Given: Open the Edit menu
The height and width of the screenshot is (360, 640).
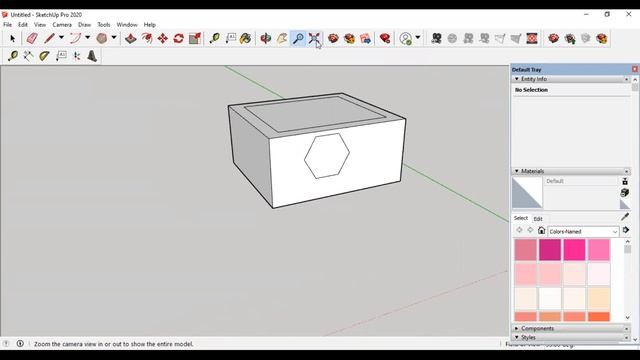Looking at the screenshot, I should tap(23, 24).
